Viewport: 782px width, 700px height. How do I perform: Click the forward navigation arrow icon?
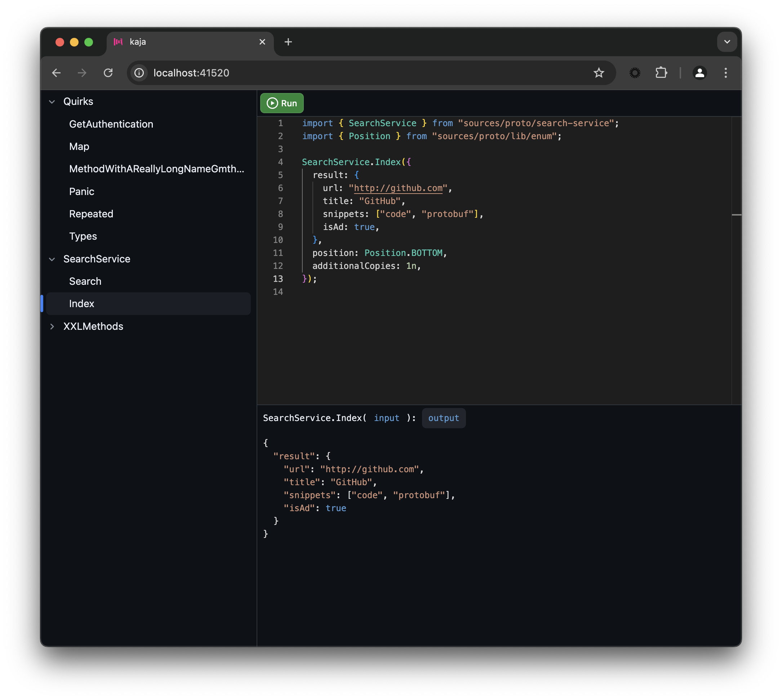82,73
